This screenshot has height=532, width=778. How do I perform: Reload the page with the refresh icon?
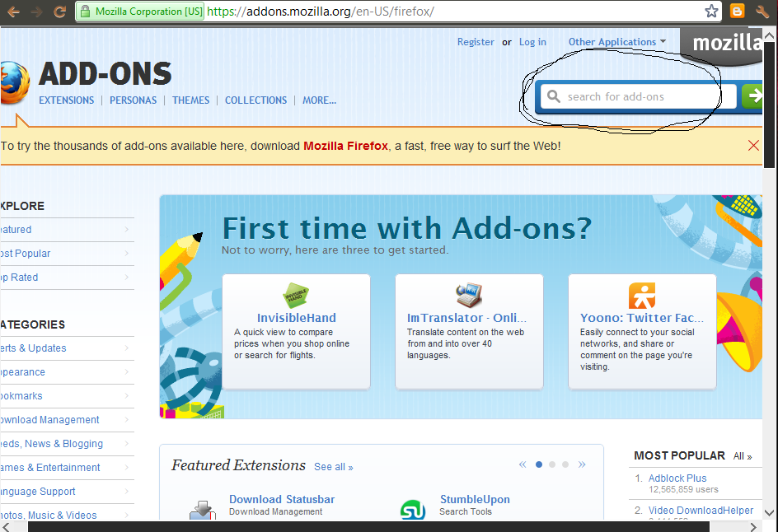(60, 12)
